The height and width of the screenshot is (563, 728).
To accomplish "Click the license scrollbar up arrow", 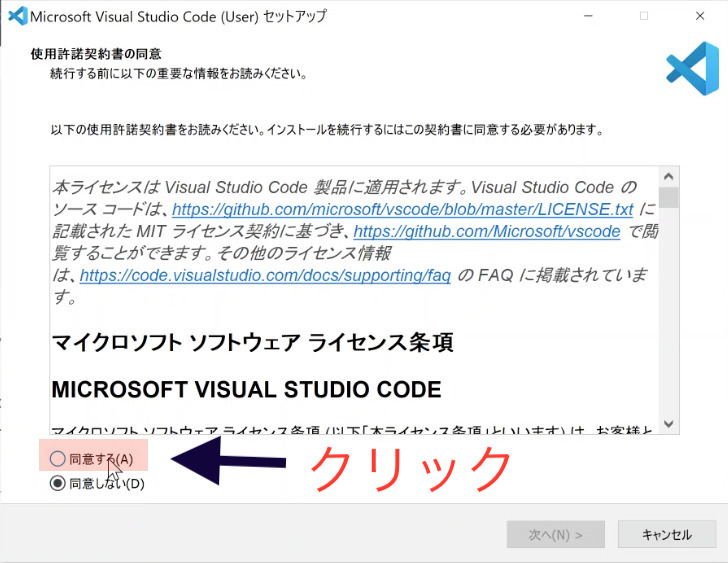I will tap(669, 176).
